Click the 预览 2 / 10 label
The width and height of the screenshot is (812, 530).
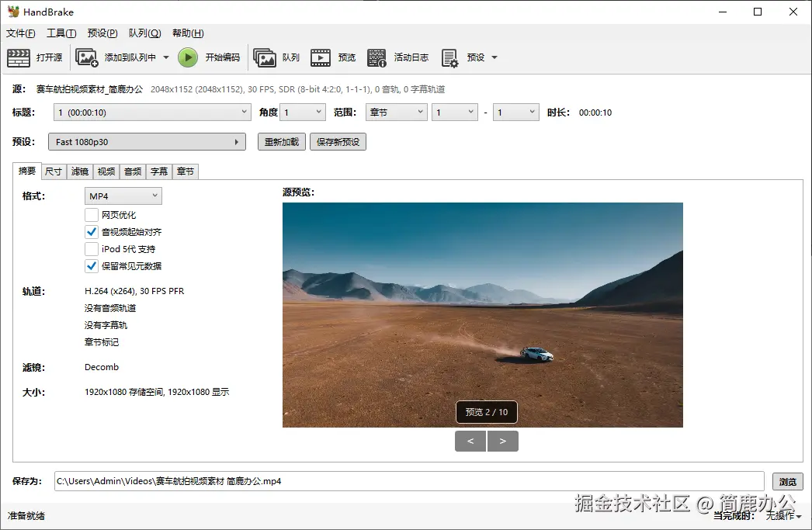coord(487,412)
